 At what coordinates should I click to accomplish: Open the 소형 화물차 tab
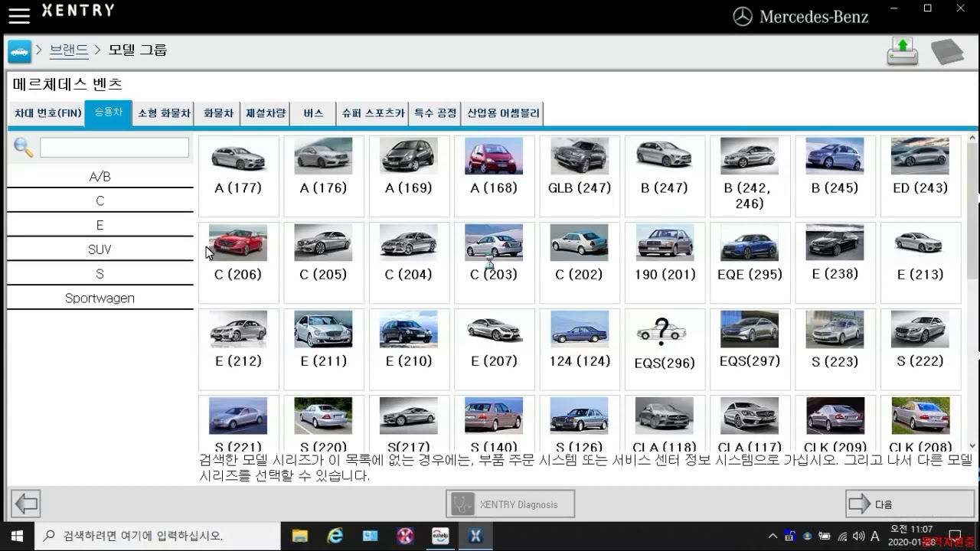[163, 113]
